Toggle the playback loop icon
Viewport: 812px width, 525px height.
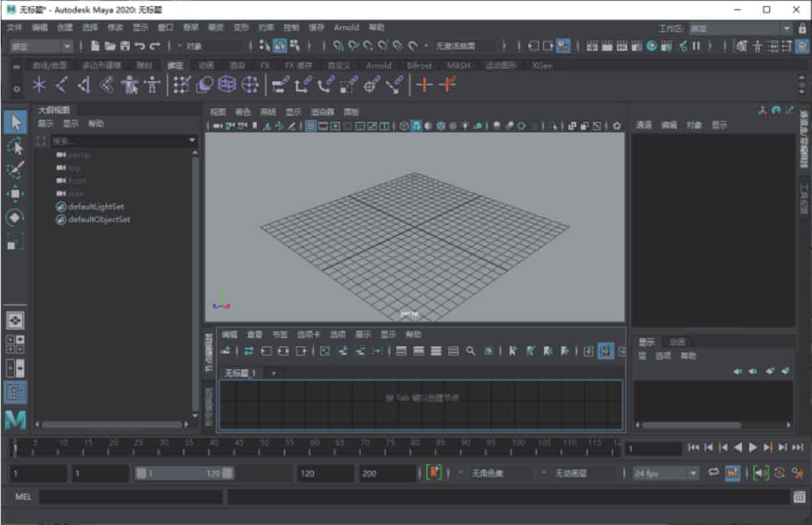714,473
